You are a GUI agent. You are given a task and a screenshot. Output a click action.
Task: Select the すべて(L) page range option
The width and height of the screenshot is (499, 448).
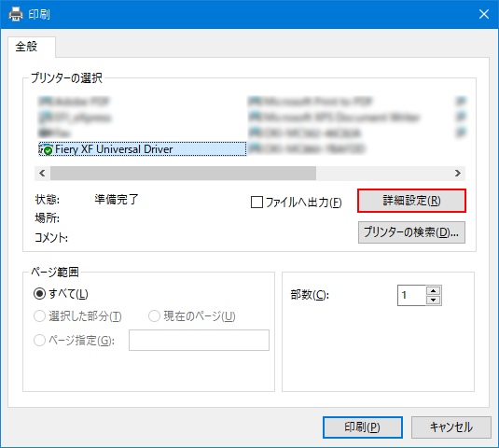click(x=39, y=294)
